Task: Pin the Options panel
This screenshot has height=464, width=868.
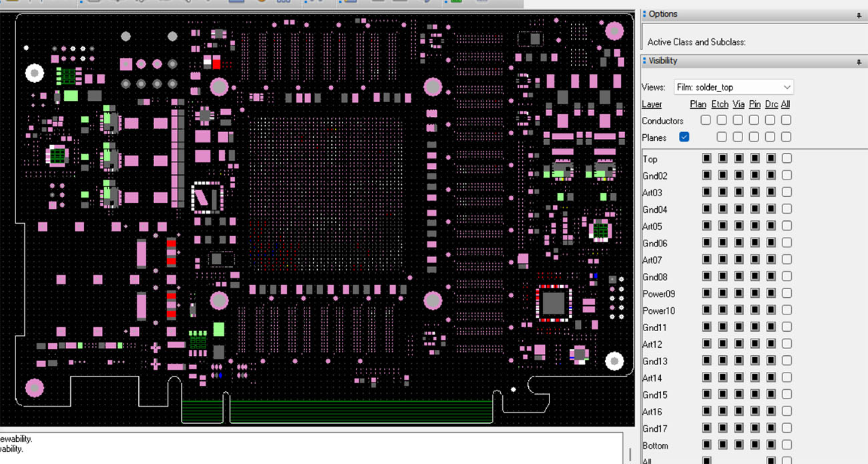Action: pos(859,15)
